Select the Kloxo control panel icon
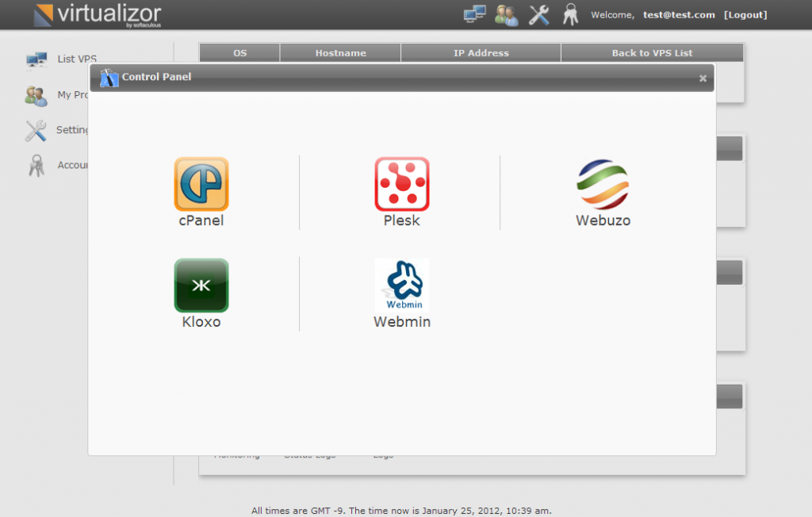Image resolution: width=812 pixels, height=517 pixels. 201,285
